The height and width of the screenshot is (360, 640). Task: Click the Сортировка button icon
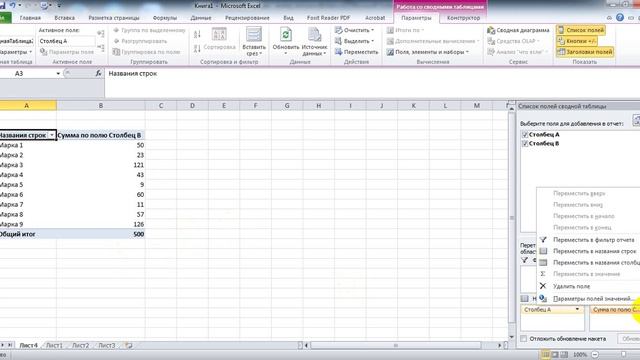click(x=219, y=35)
